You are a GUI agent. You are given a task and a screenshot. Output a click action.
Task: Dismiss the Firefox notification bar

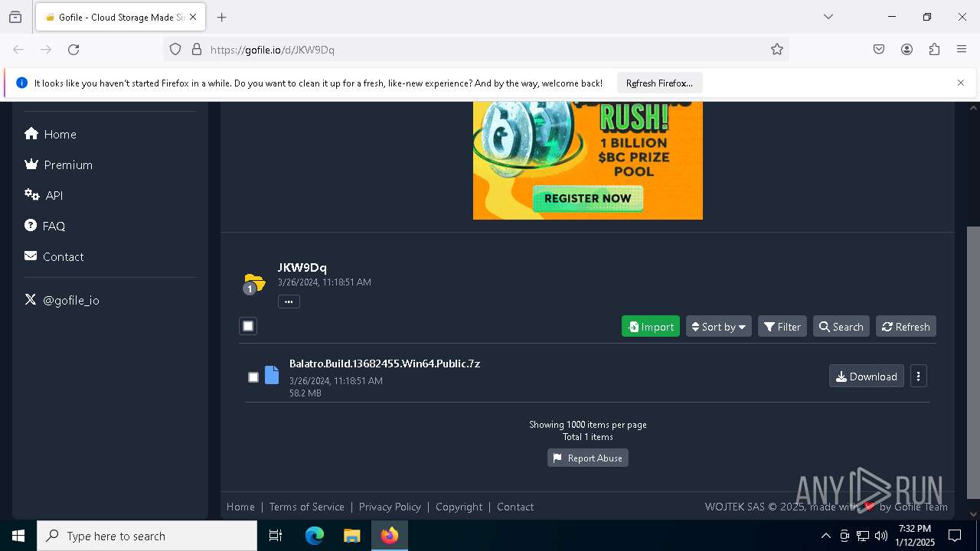click(961, 83)
